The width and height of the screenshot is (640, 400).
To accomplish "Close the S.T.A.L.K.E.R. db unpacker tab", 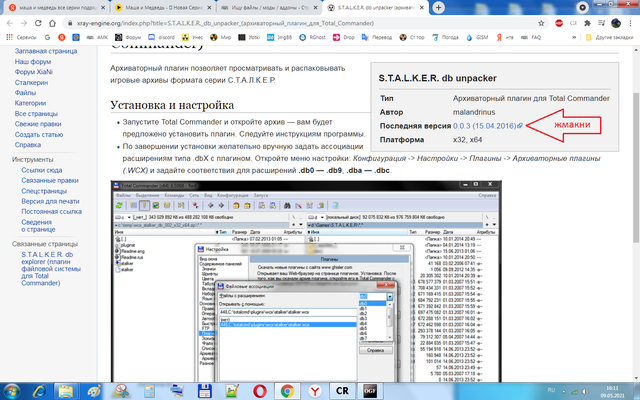I will click(422, 8).
